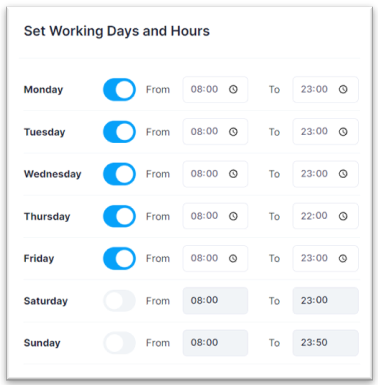
Task: Select the Sunday To 23:50 field
Action: tap(326, 343)
